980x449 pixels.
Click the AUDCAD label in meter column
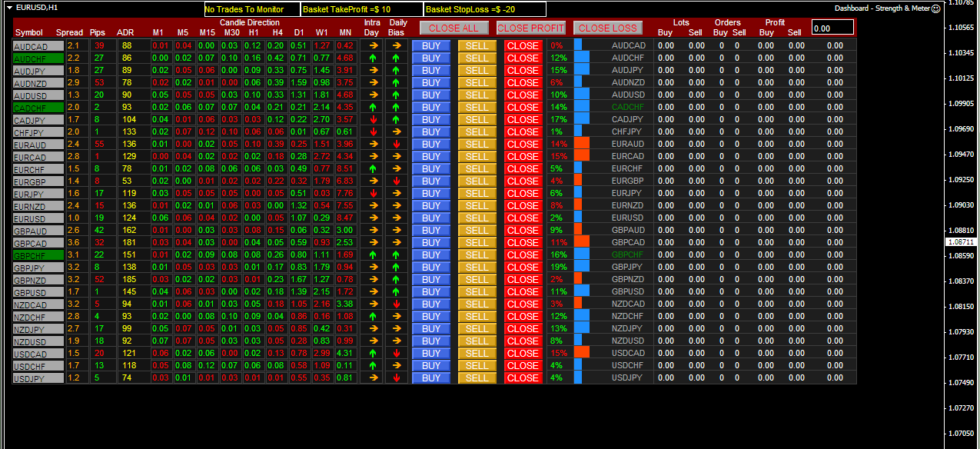coord(628,45)
